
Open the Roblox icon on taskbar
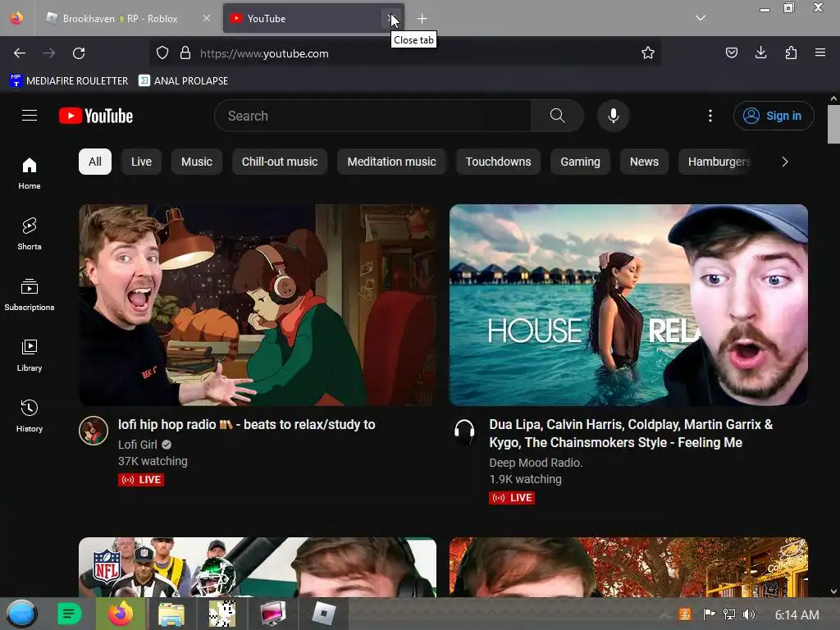[x=323, y=614]
